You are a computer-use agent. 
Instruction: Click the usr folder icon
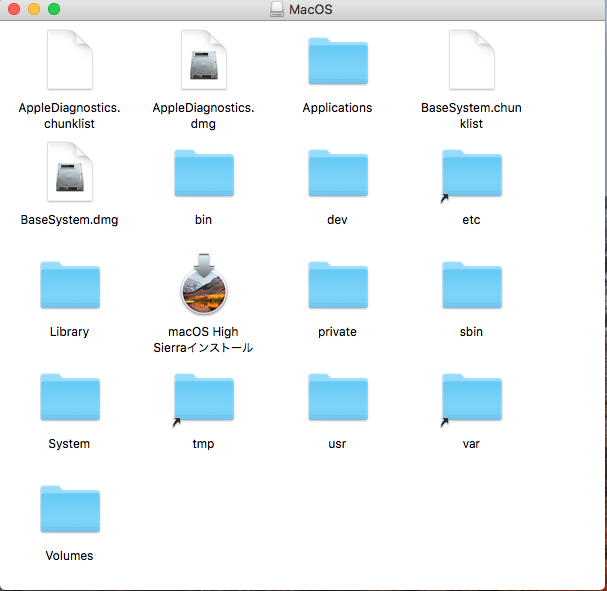pyautogui.click(x=337, y=399)
